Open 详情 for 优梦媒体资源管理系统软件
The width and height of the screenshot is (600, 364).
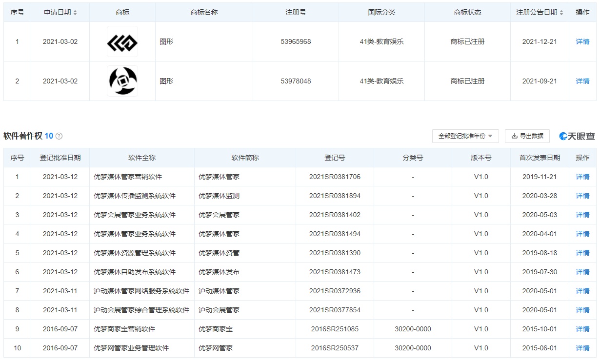pyautogui.click(x=582, y=253)
